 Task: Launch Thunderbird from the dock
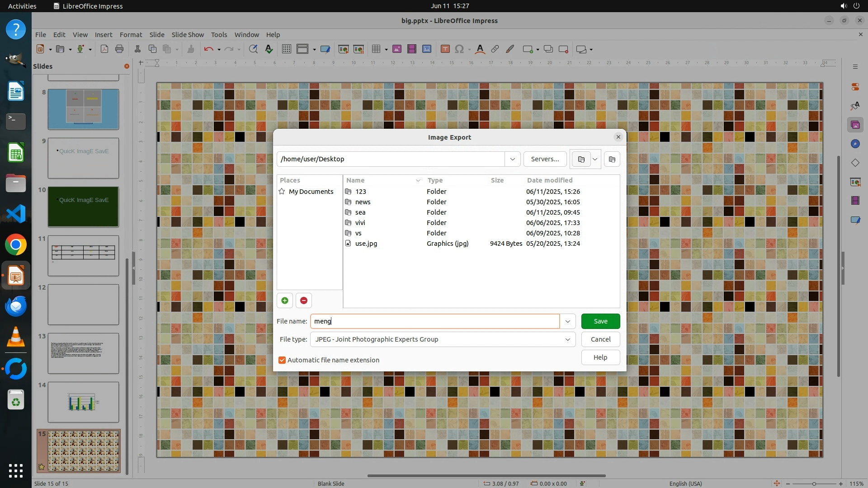tap(16, 306)
